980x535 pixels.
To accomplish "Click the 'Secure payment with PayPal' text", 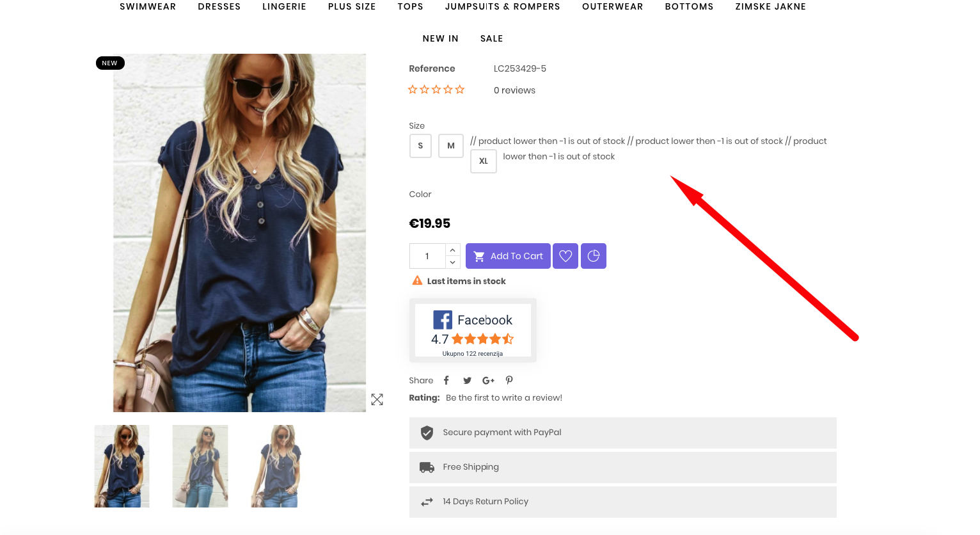I will coord(502,433).
